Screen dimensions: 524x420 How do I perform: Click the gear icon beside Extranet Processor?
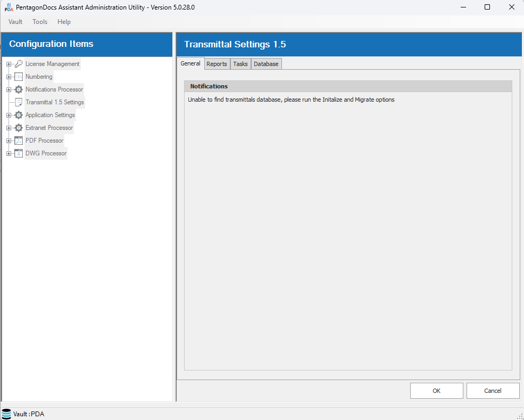(x=19, y=128)
